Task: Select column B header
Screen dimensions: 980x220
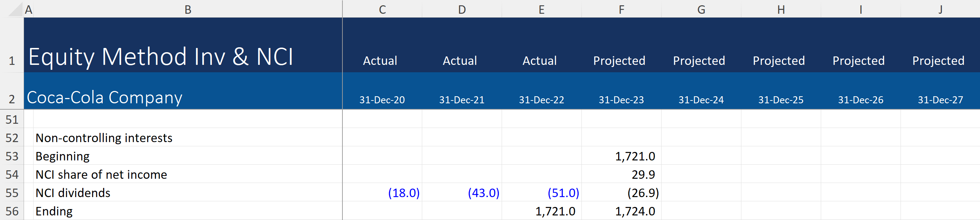Action: pyautogui.click(x=187, y=9)
